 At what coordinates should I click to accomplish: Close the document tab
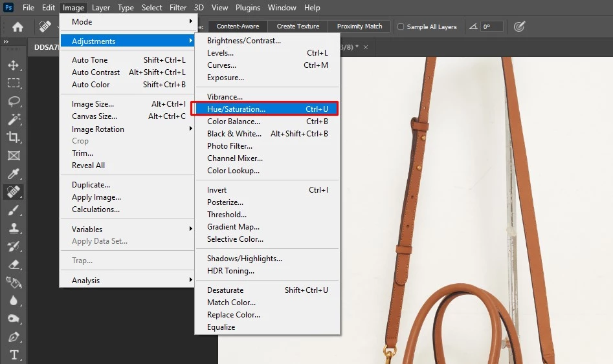(366, 47)
